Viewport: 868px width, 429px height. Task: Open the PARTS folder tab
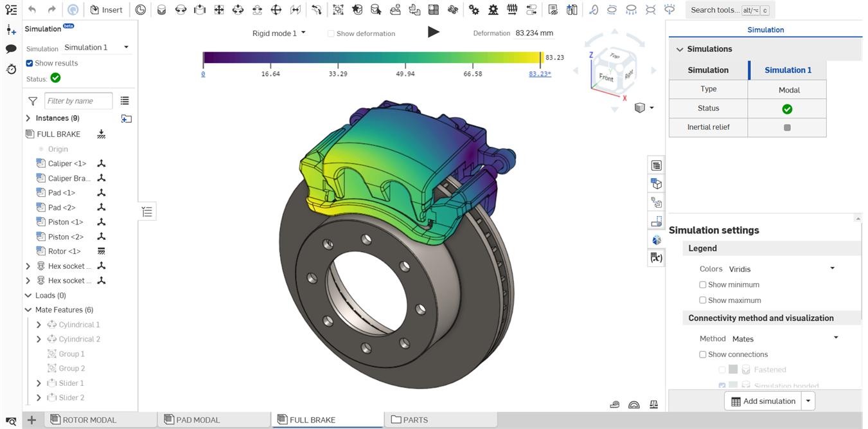[415, 420]
